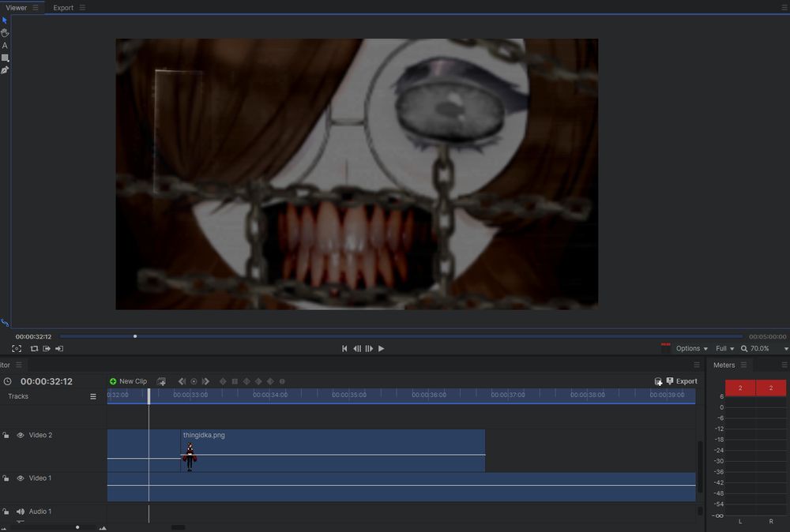Click the round keyframe icon after the diamonds
The height and width of the screenshot is (532, 790).
[x=282, y=381]
